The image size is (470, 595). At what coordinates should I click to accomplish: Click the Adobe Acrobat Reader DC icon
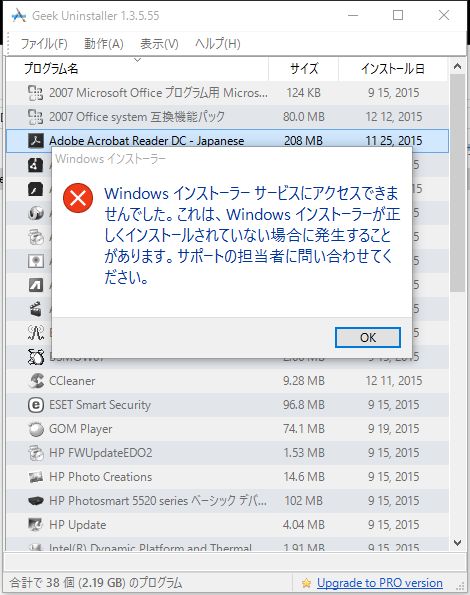36,141
